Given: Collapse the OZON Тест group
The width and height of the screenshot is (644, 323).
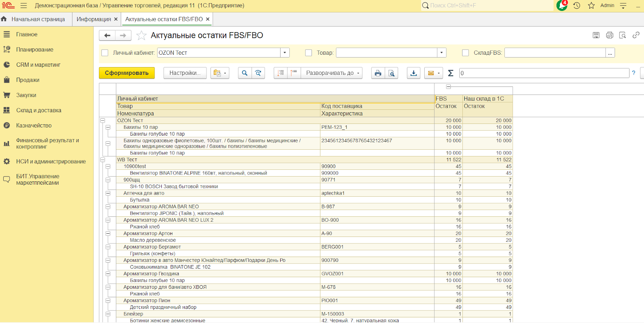Looking at the screenshot, I should tap(103, 120).
